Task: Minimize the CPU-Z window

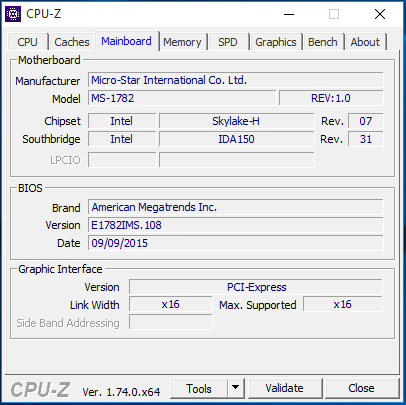Action: coord(289,14)
